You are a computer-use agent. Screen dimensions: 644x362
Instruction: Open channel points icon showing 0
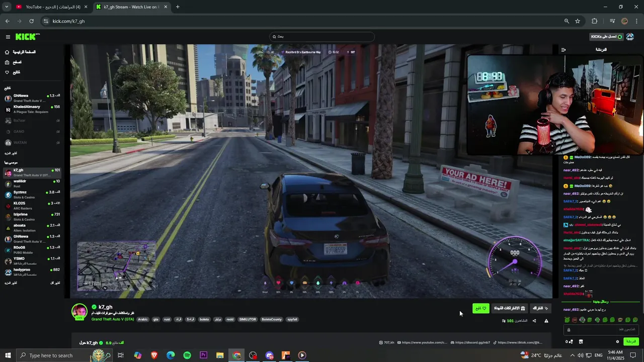[569, 342]
